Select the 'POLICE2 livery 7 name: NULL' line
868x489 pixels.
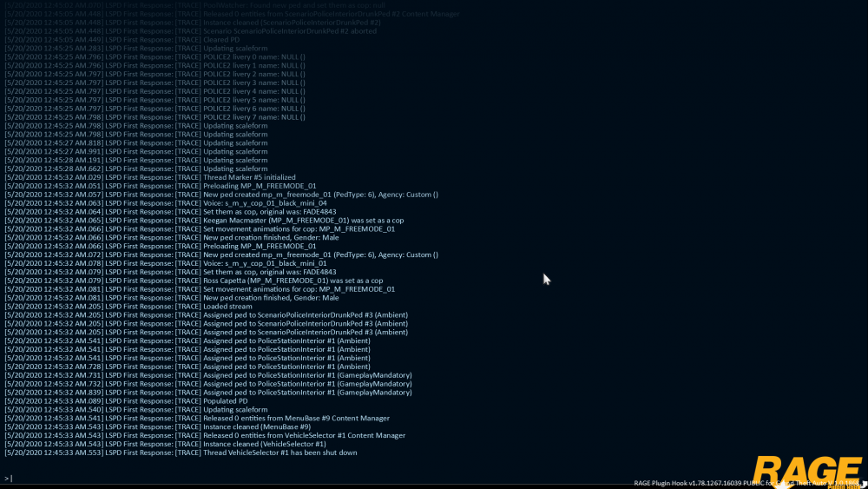[155, 117]
